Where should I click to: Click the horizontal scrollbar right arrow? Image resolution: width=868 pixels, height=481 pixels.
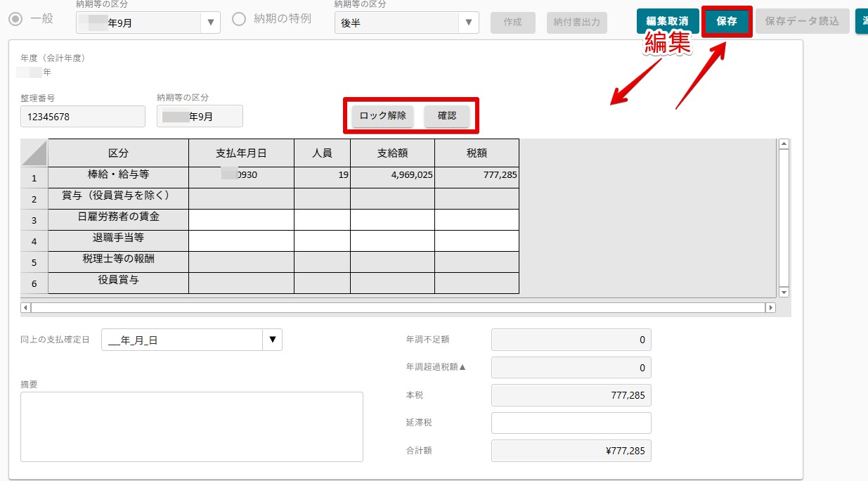point(770,307)
